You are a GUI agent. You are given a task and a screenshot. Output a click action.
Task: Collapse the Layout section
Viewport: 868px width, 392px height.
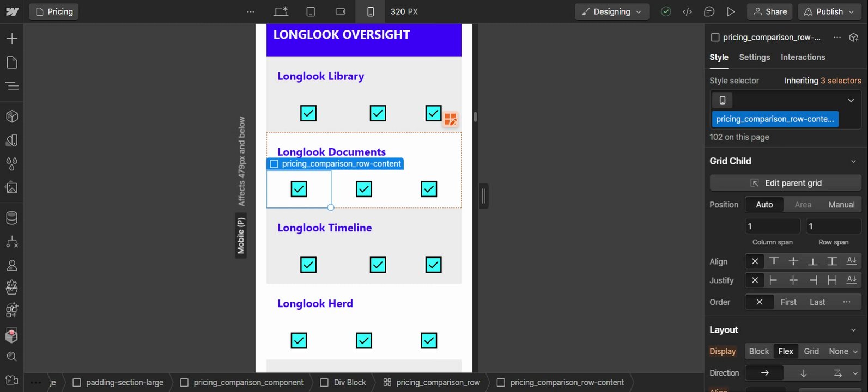pos(853,330)
